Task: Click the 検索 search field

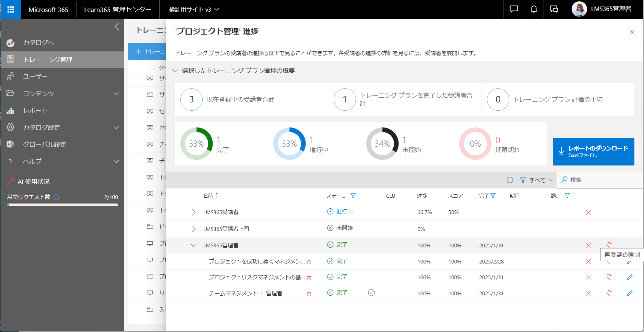Action: pos(600,180)
